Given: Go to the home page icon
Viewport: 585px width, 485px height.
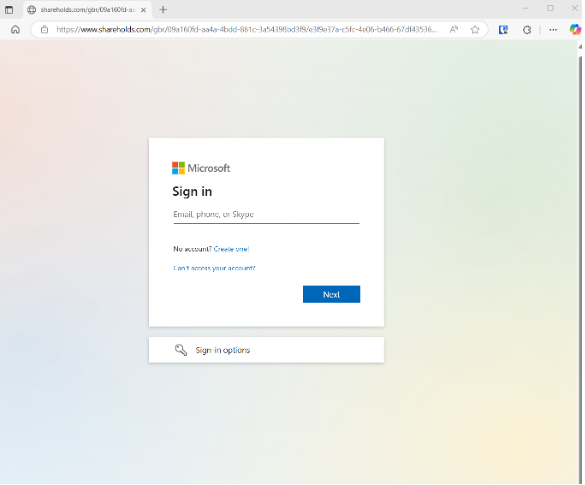Looking at the screenshot, I should (15, 29).
